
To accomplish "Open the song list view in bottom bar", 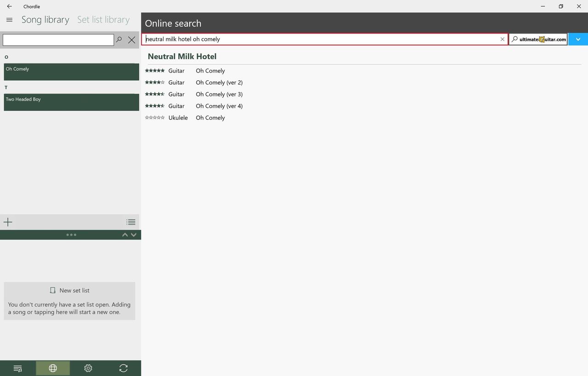I will pos(18,368).
